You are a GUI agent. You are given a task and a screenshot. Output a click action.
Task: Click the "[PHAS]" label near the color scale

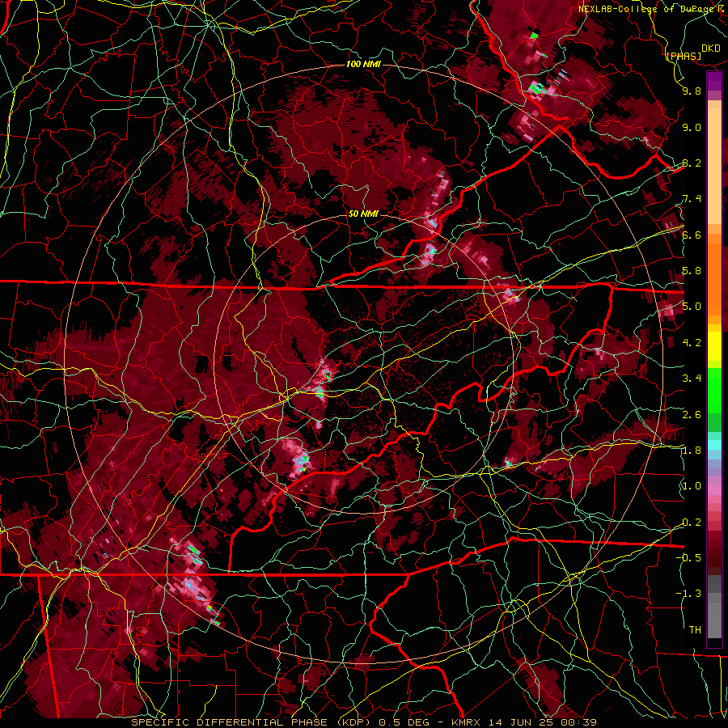(x=683, y=56)
